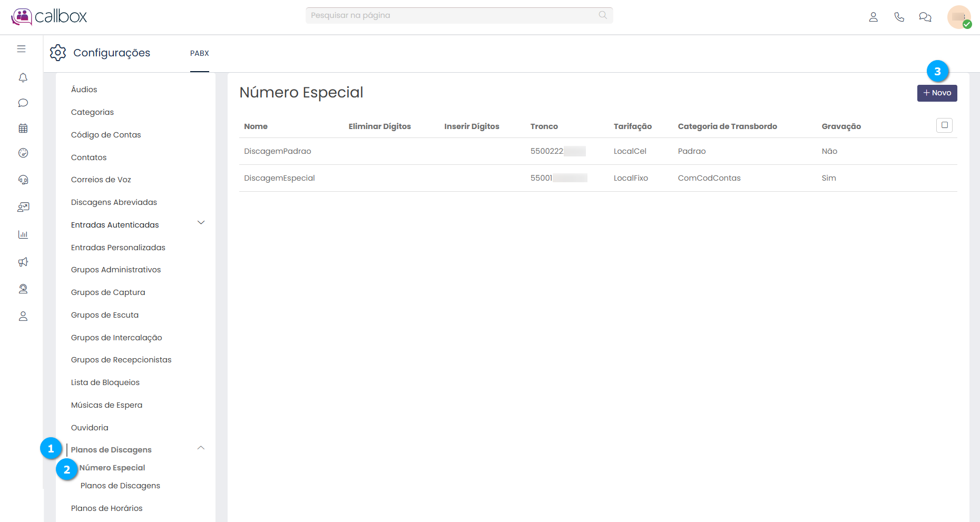Open the megaphone campaigns icon
980x522 pixels.
coord(23,262)
